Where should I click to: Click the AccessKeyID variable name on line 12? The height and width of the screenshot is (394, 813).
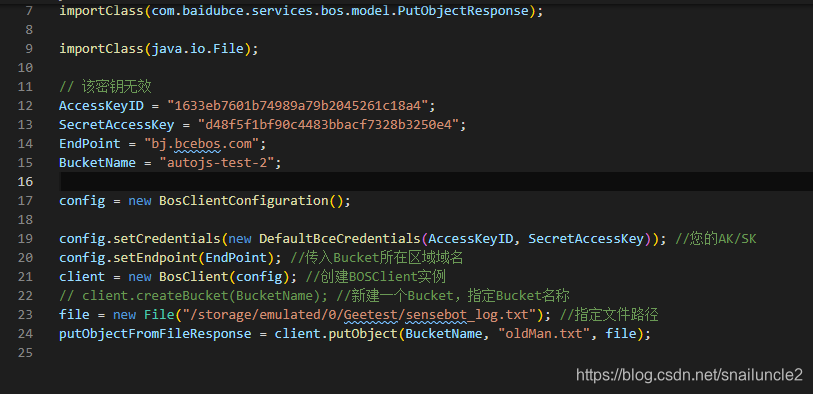coord(101,106)
